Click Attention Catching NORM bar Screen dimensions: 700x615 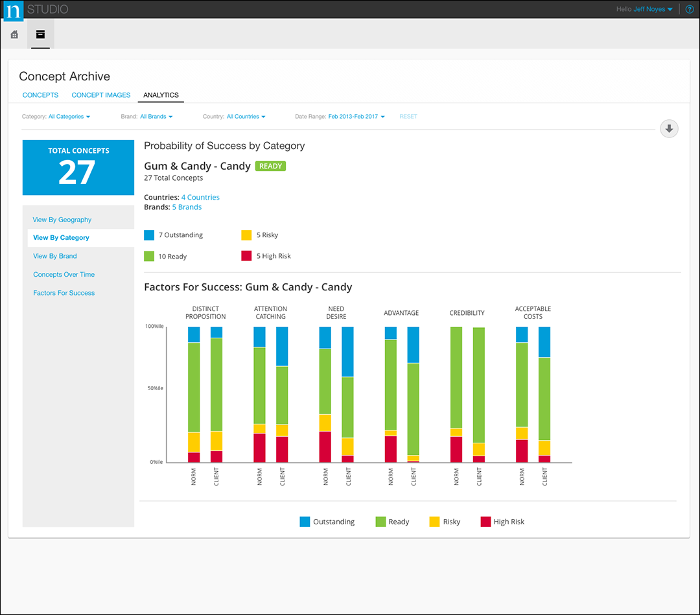click(x=259, y=395)
